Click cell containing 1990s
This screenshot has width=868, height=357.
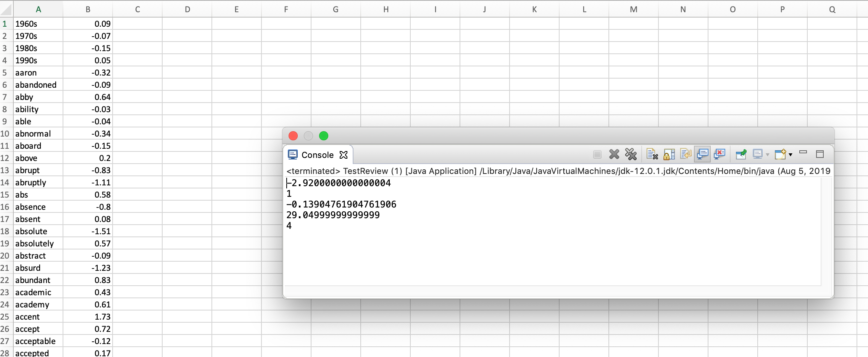point(38,60)
